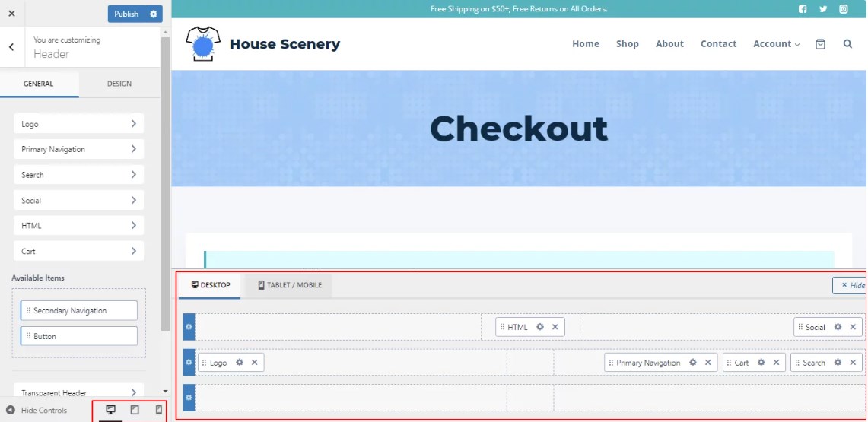Image resolution: width=868 pixels, height=422 pixels.
Task: Expand the Transparent Header section
Action: (78, 392)
